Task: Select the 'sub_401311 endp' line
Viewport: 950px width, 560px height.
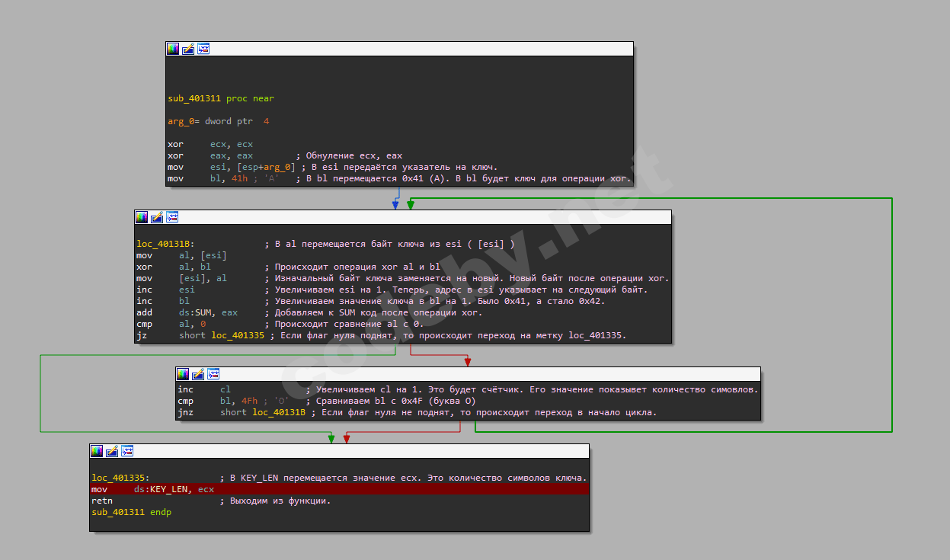Action: point(131,512)
